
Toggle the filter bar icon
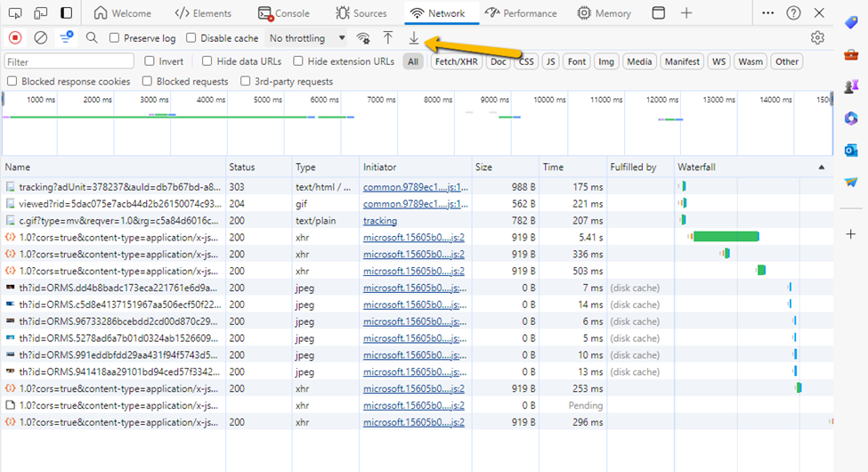(x=66, y=38)
